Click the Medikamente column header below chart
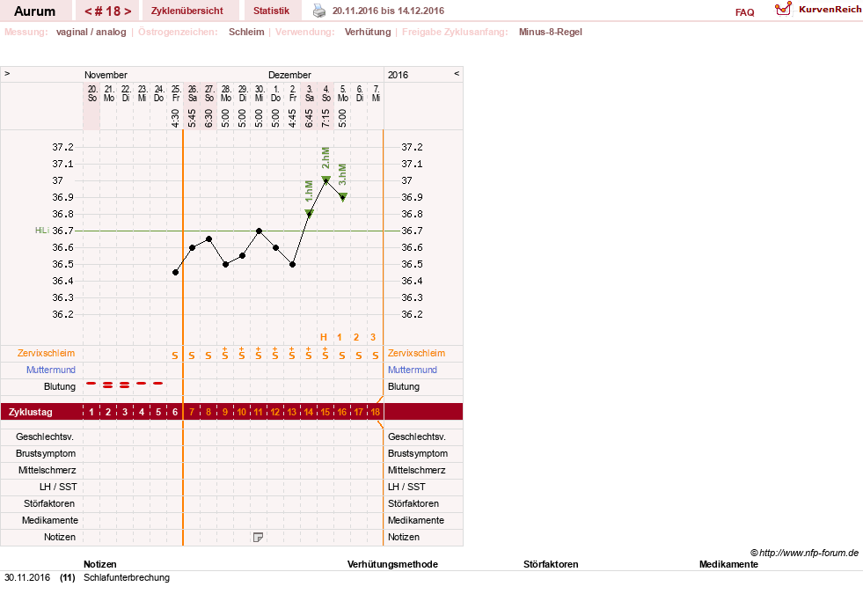The width and height of the screenshot is (863, 616). click(728, 564)
